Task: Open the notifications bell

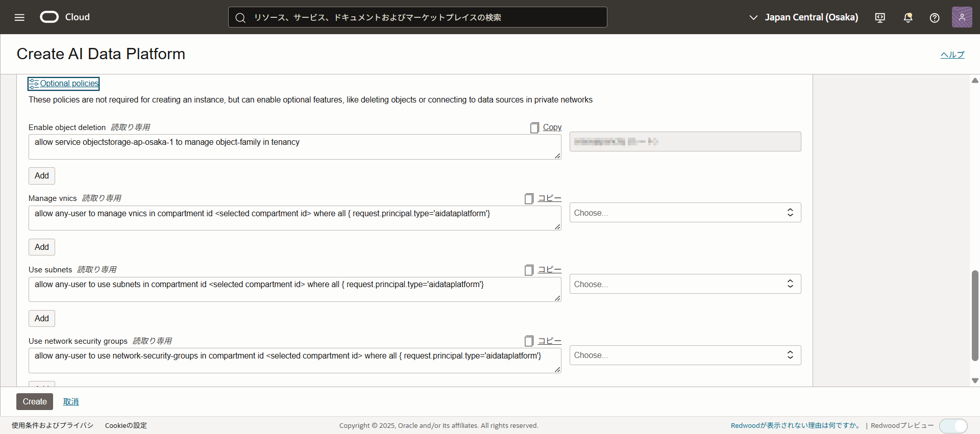Action: point(908,17)
